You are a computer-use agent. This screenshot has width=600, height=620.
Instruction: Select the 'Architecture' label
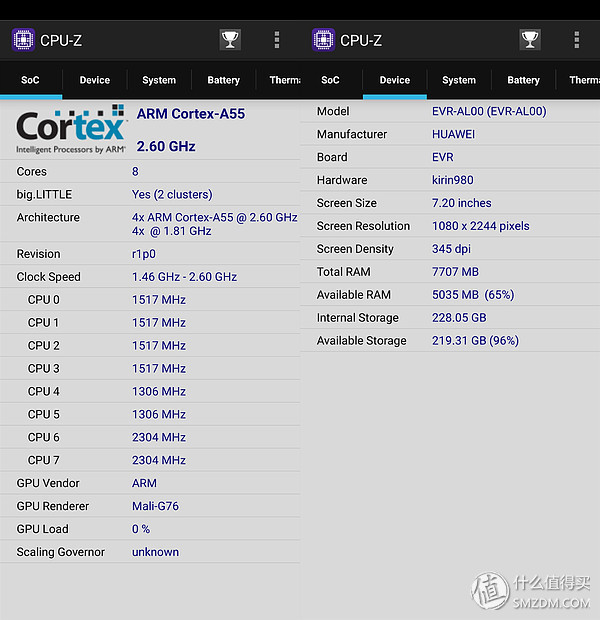coord(48,217)
